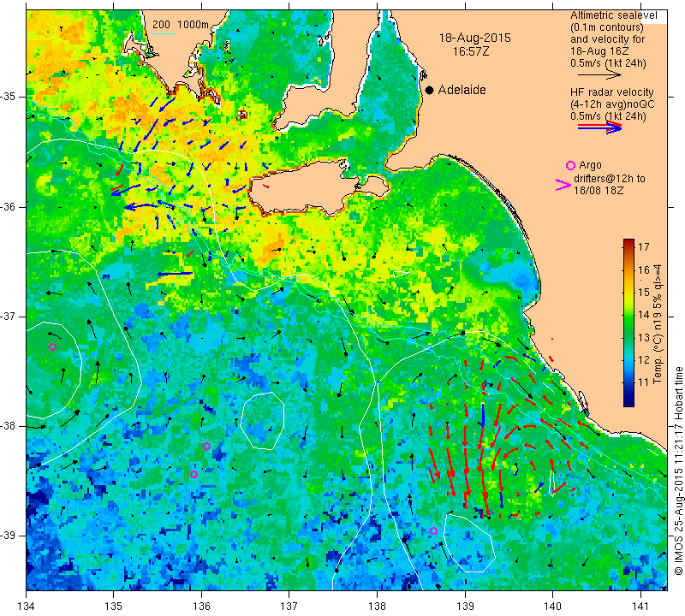
Task: Click the longitude label 134
Action: click(x=27, y=606)
